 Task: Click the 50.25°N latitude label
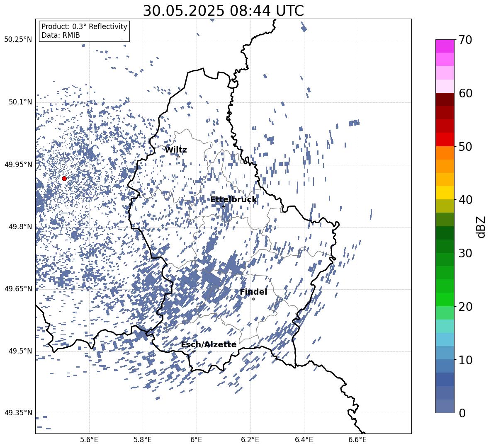(x=18, y=39)
